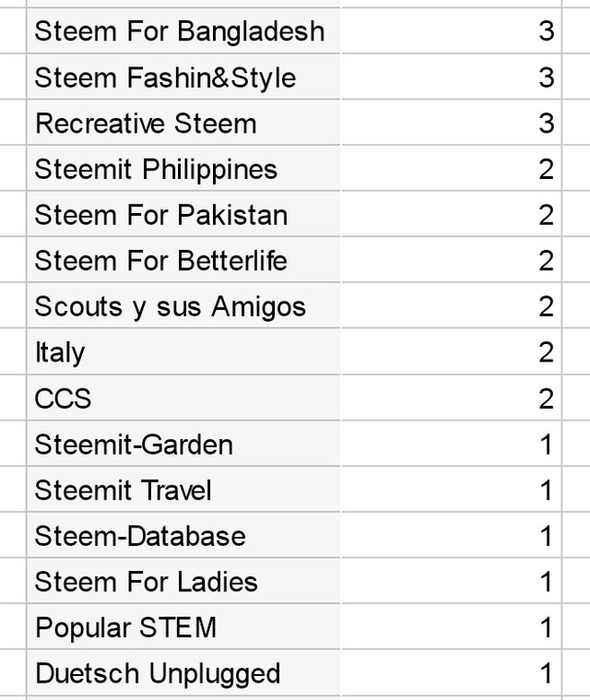
Task: Click the value 3 beside Steem For Bangladesh
Action: (547, 30)
